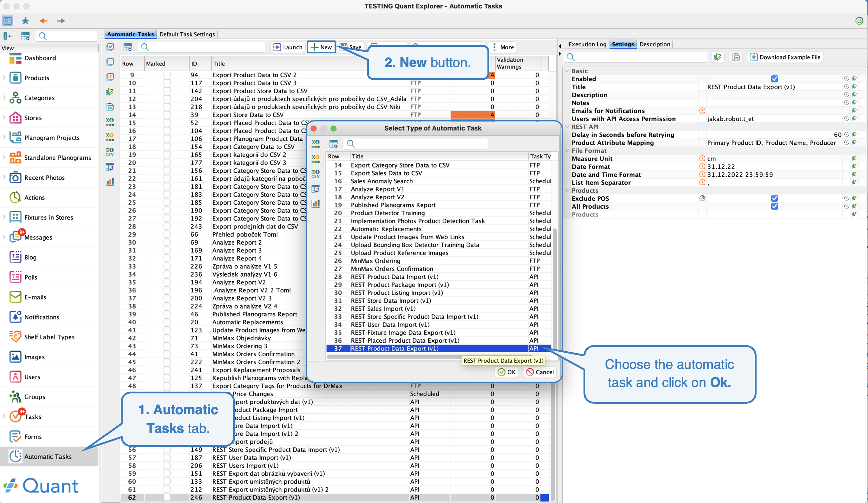Image resolution: width=868 pixels, height=503 pixels.
Task: Open the Shelf Label Types view
Action: click(x=49, y=337)
